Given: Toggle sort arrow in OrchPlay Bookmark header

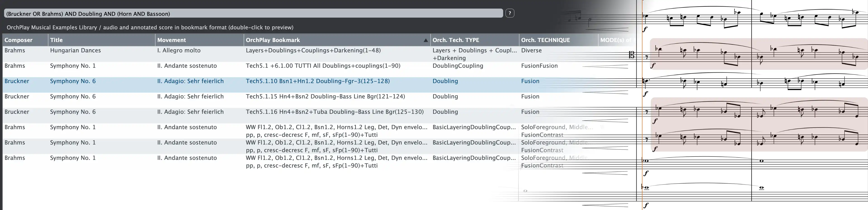Looking at the screenshot, I should pyautogui.click(x=426, y=40).
